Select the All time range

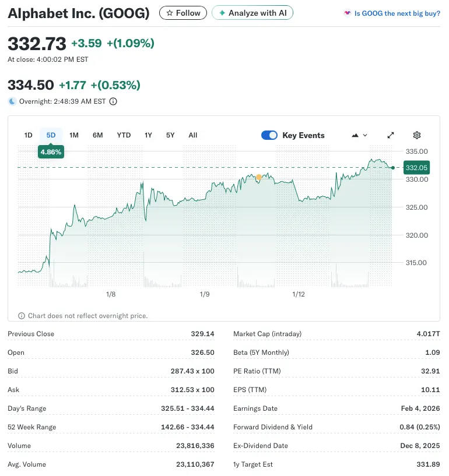(193, 135)
